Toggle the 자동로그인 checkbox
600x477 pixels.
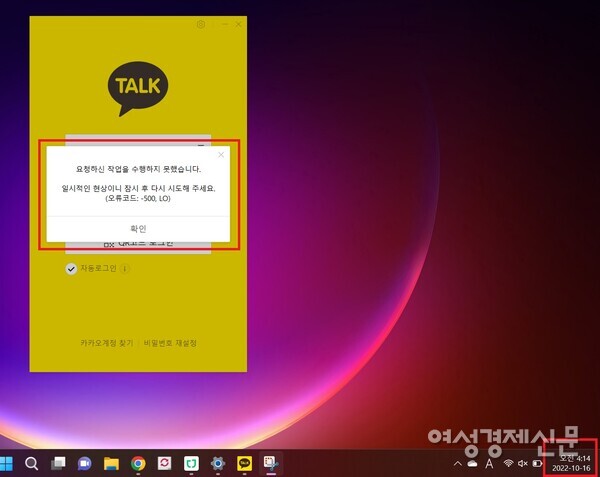click(71, 269)
